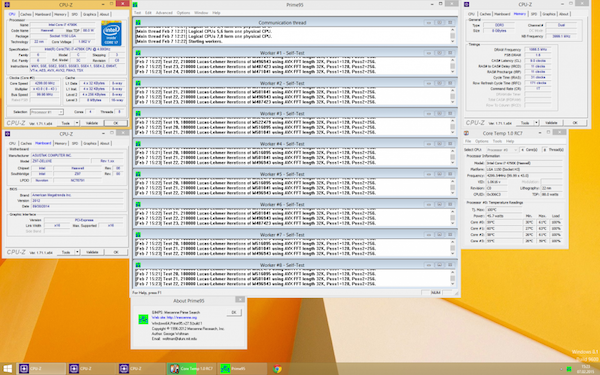Viewport: 600px width, 375px height.
Task: Click Tools button in top-left CPU-Z window
Action: [66, 123]
